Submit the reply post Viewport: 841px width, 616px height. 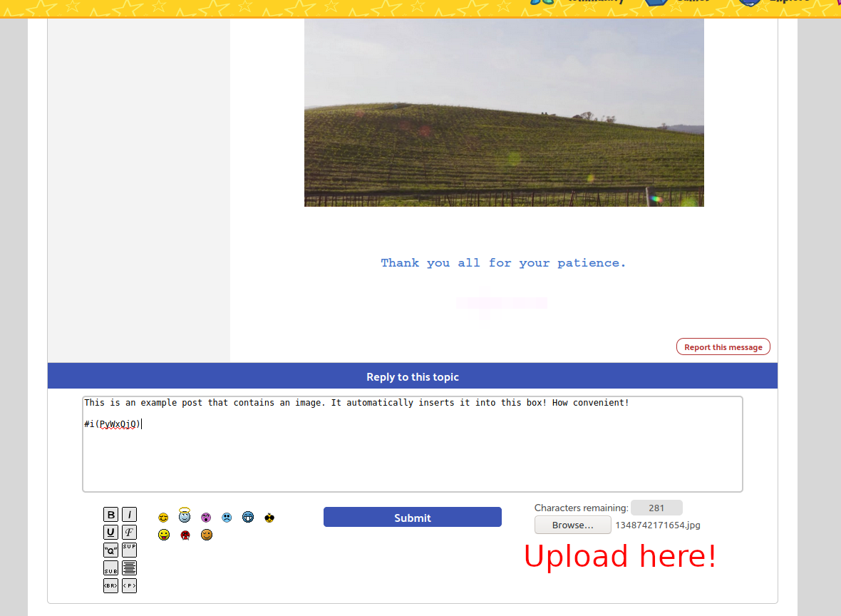click(413, 518)
